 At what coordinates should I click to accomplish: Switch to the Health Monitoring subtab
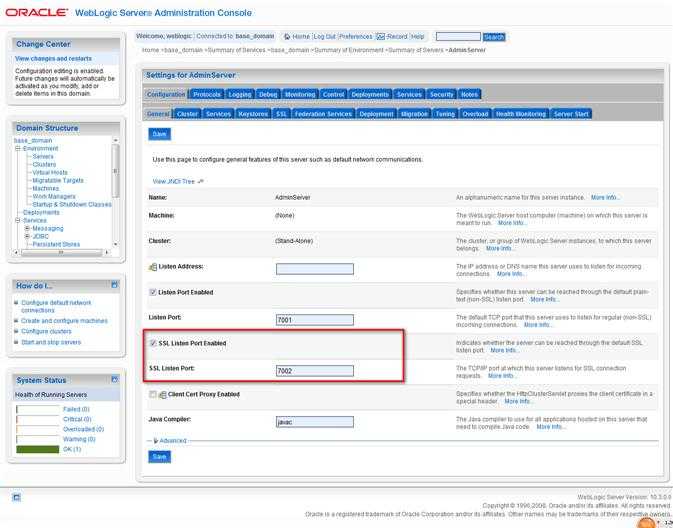pyautogui.click(x=521, y=114)
